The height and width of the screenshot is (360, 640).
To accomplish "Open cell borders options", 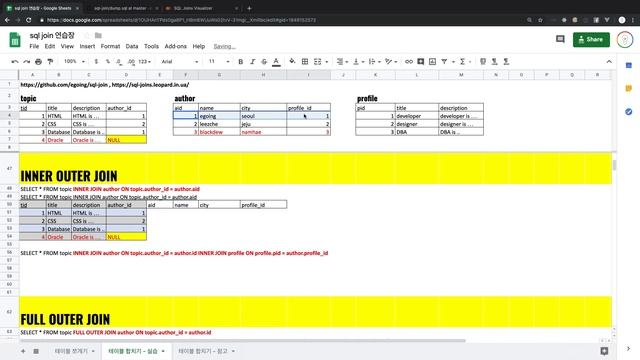I will 304,62.
